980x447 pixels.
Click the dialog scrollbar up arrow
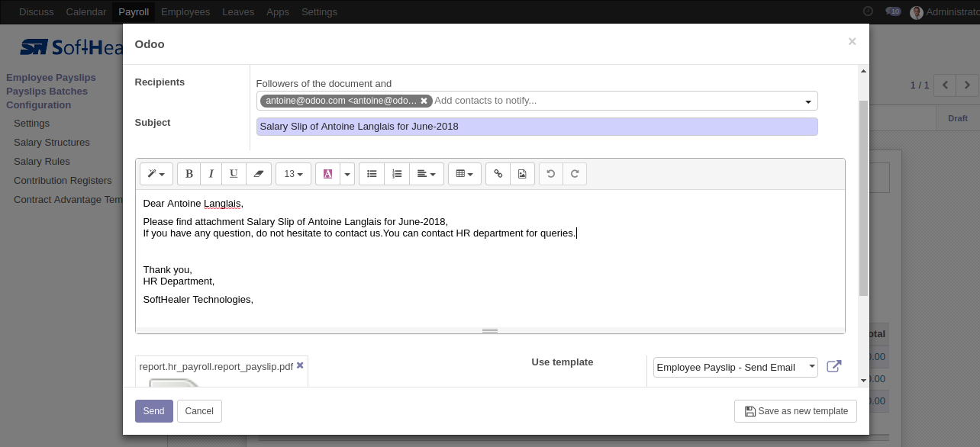[863, 71]
